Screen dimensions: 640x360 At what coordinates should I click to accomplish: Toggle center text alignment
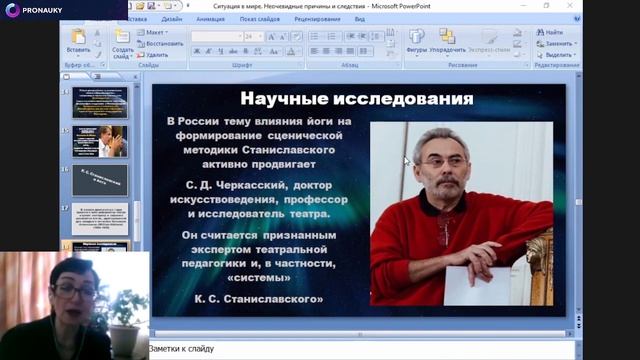(326, 51)
